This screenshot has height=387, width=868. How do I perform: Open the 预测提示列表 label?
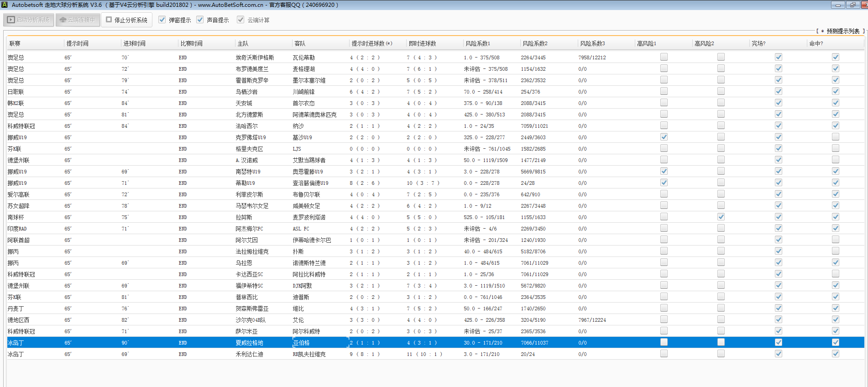click(x=842, y=31)
